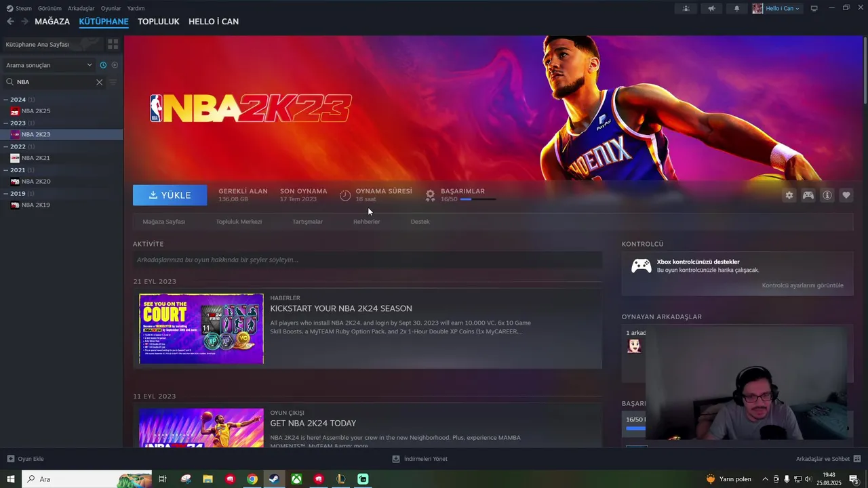
Task: Go to the MAĞAZA tab
Action: (x=52, y=22)
